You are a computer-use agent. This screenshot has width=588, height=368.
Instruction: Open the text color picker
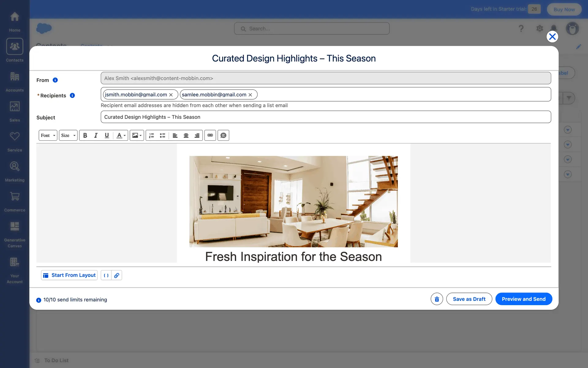(x=121, y=135)
